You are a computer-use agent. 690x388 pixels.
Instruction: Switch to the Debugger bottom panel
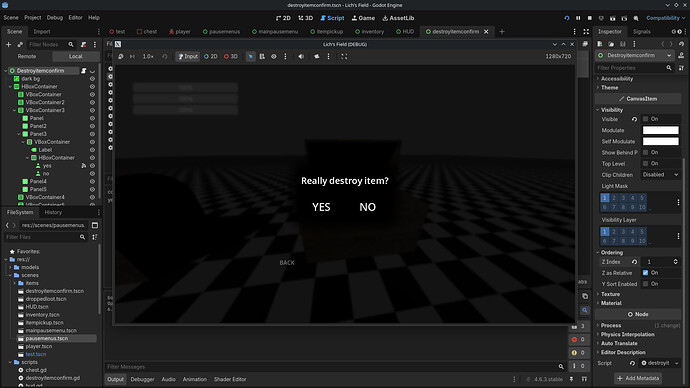142,379
